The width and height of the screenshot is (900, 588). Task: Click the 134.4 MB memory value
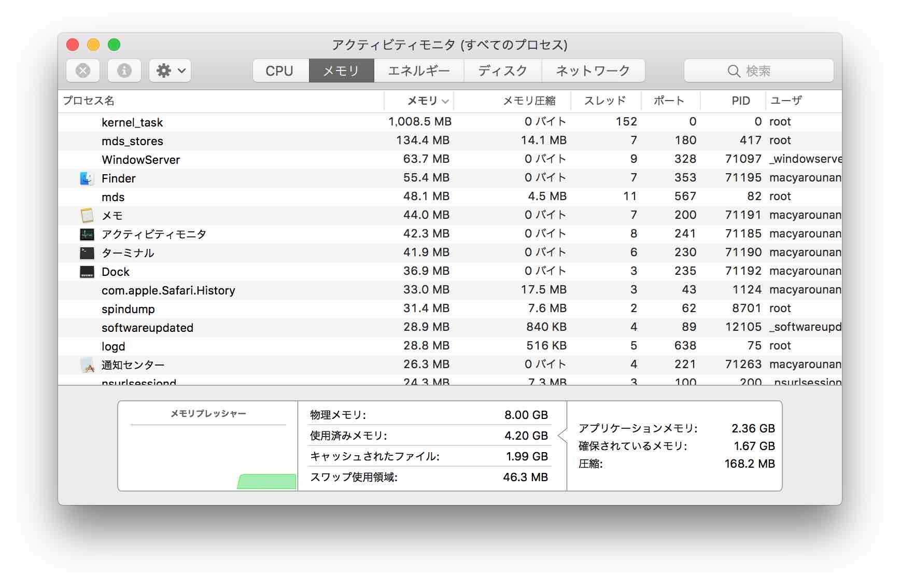pyautogui.click(x=423, y=140)
